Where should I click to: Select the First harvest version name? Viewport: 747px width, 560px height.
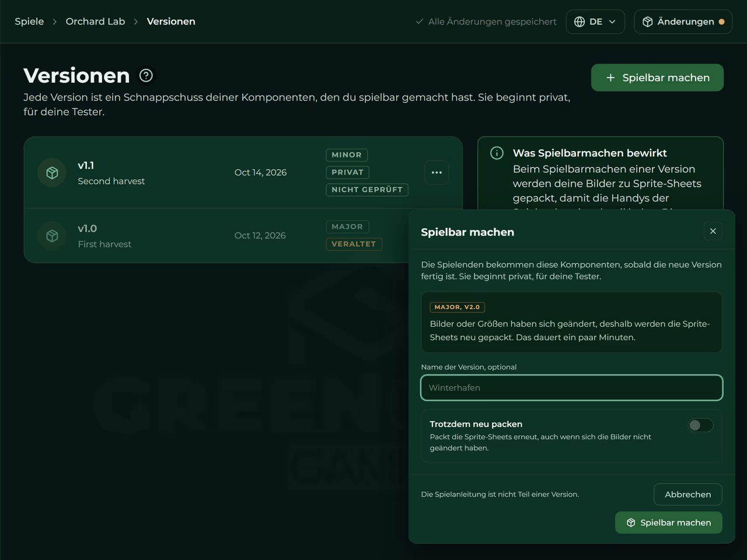coord(104,244)
